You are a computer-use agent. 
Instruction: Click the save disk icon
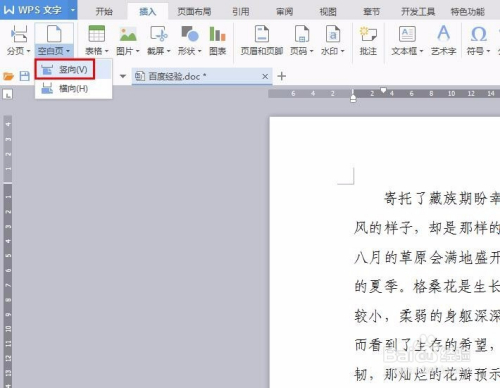(24, 76)
